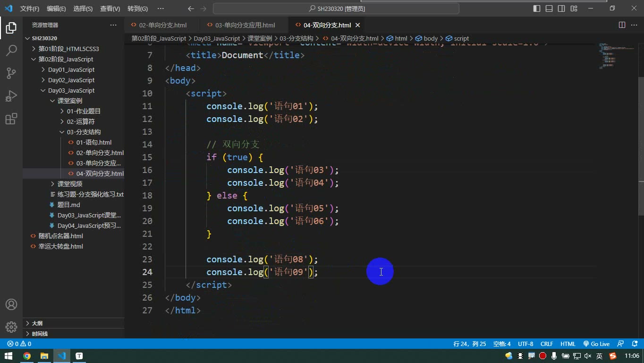Click the Go Live button
Image resolution: width=644 pixels, height=363 pixels.
point(596,344)
